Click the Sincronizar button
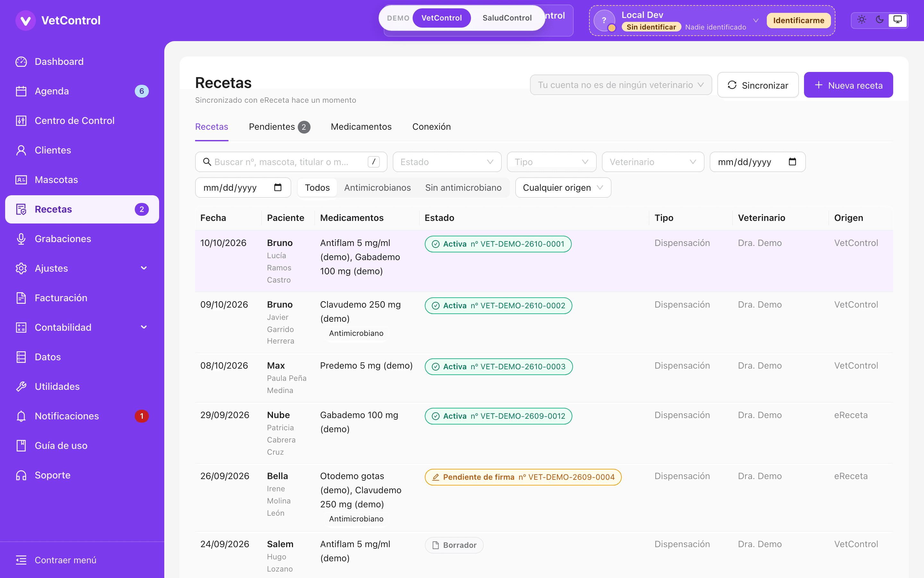This screenshot has width=924, height=578. pyautogui.click(x=757, y=85)
